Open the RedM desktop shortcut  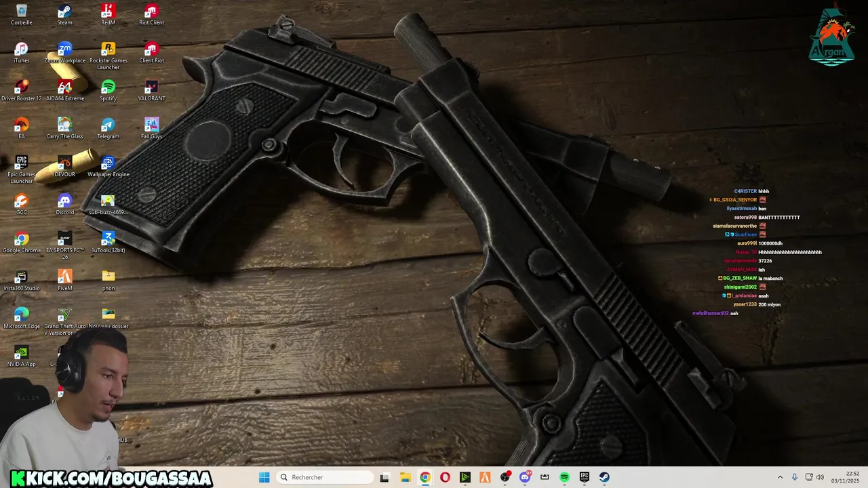click(108, 15)
